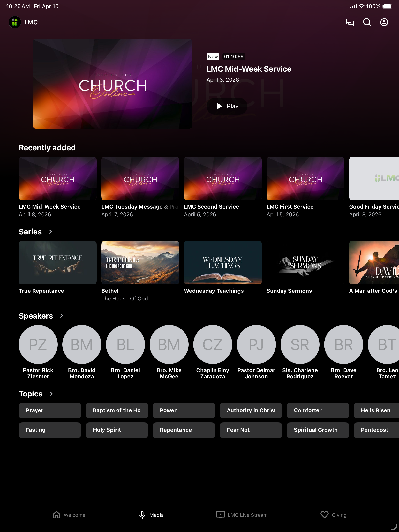399x532 pixels.
Task: Select speaker Bro. Dave Roever avatar
Action: click(343, 344)
